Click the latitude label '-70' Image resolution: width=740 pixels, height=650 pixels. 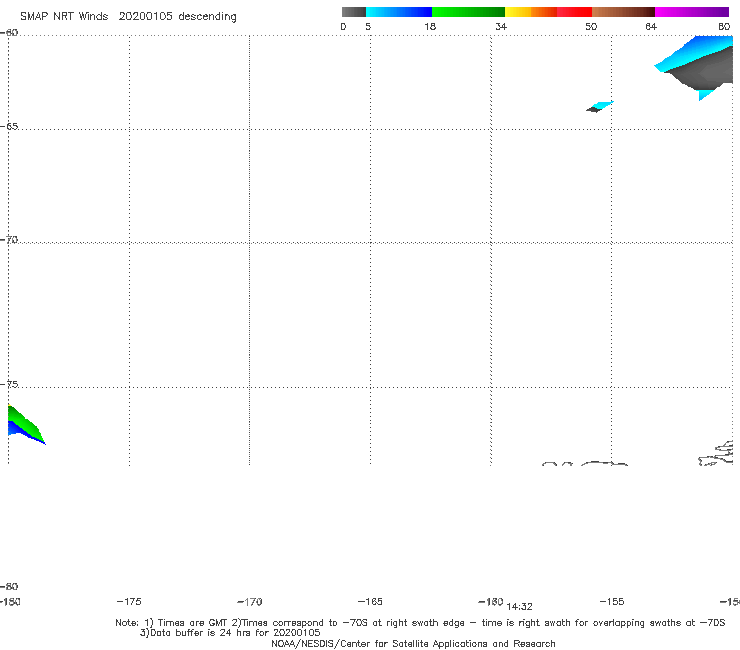click(9, 240)
